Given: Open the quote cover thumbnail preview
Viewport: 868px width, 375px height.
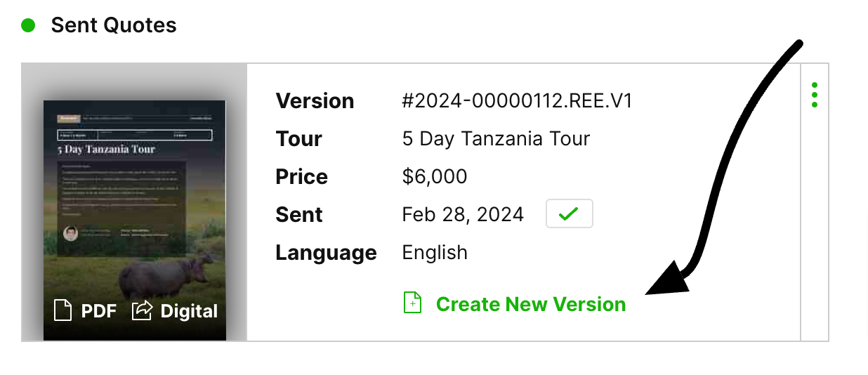Looking at the screenshot, I should (x=135, y=221).
